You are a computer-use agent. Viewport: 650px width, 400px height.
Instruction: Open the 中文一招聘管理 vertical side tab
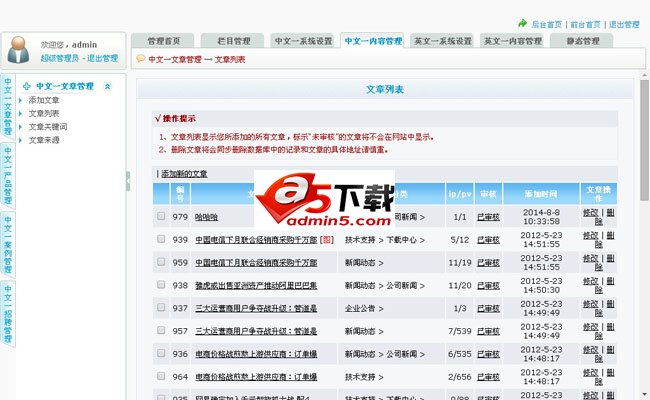click(x=8, y=314)
